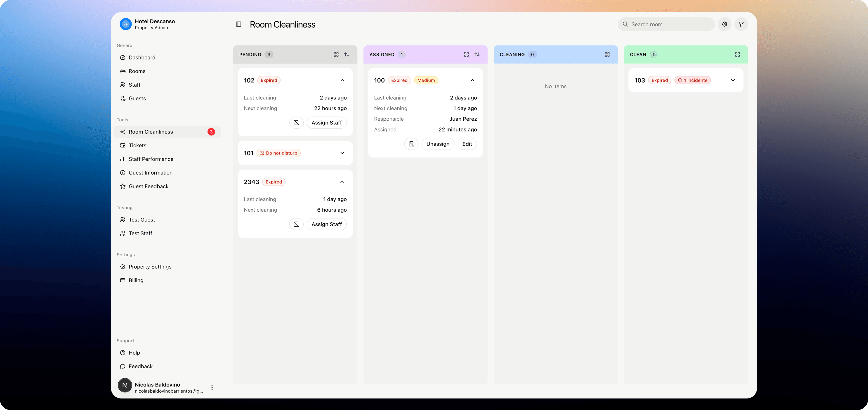Viewport: 868px width, 410px height.
Task: Open the Dashboard from the sidebar
Action: click(142, 57)
